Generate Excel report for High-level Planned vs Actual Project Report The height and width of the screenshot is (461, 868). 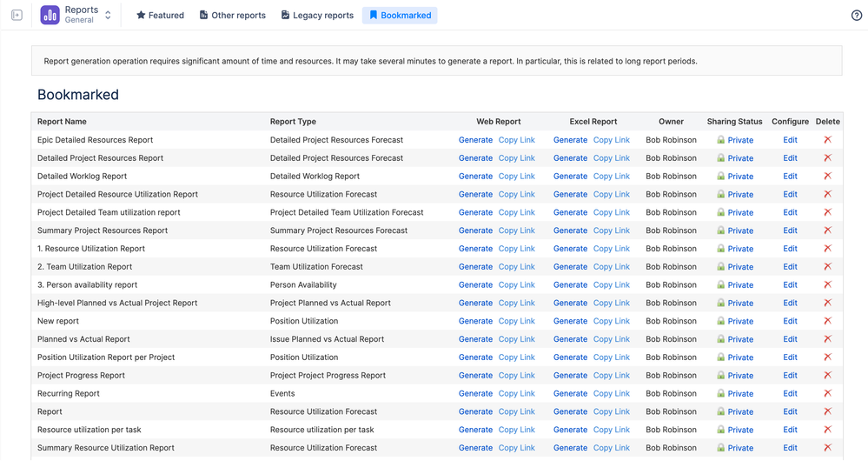pyautogui.click(x=570, y=303)
